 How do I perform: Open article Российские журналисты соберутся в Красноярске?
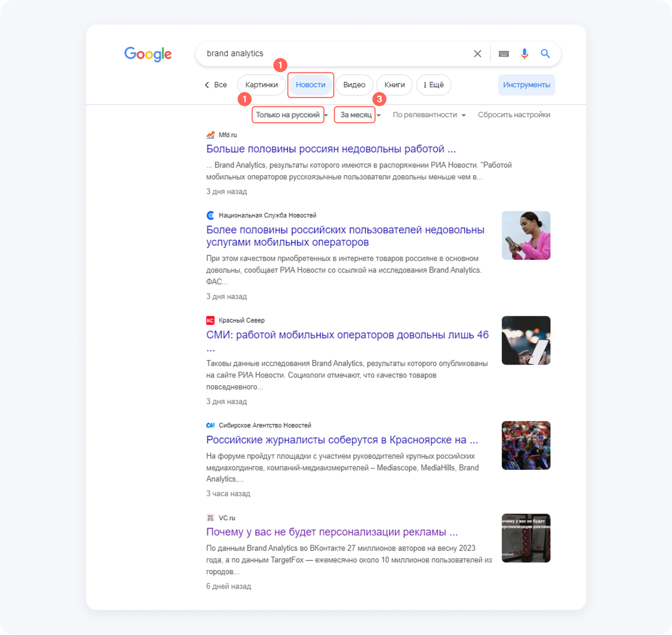tap(342, 440)
